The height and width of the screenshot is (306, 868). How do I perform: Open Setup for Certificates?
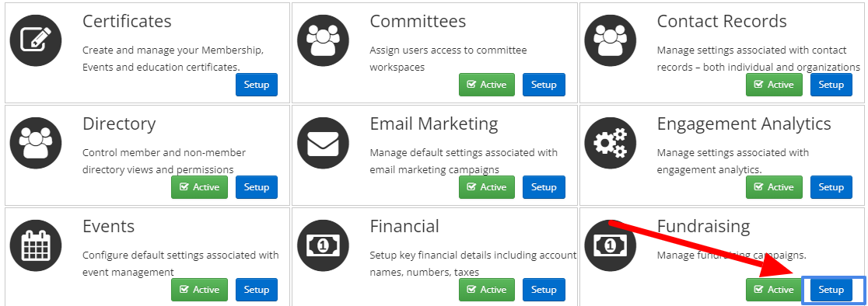pos(257,85)
